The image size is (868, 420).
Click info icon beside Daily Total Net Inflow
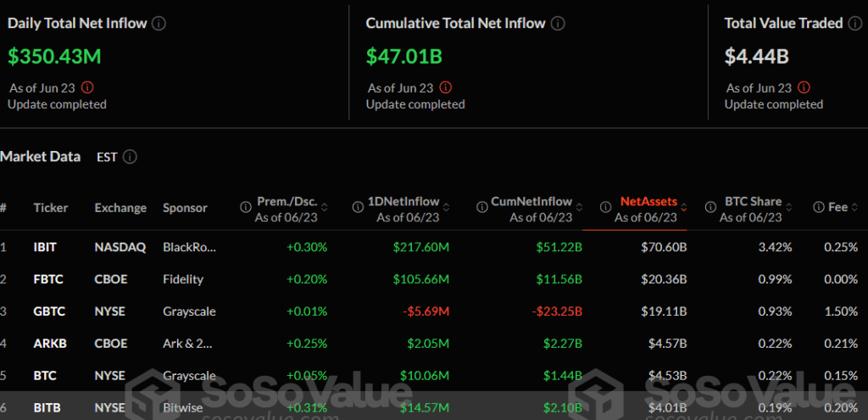159,24
